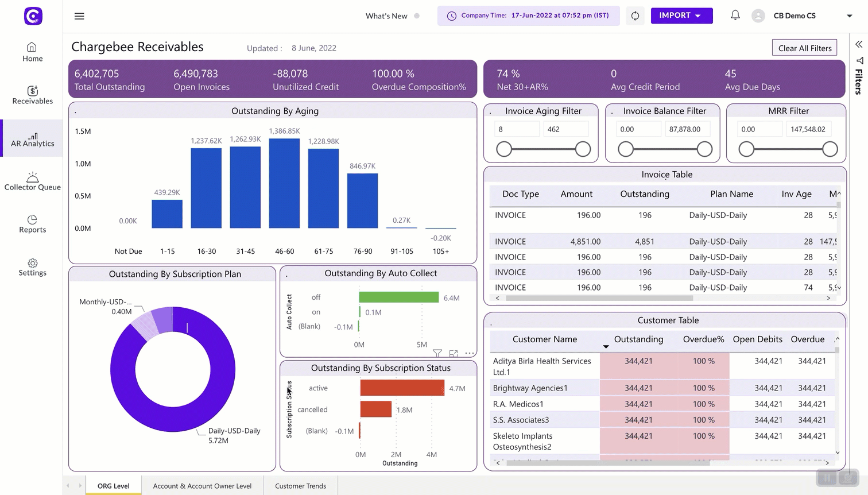This screenshot has height=495, width=868.
Task: Select S.S. Associates3 customer row
Action: tap(662, 420)
